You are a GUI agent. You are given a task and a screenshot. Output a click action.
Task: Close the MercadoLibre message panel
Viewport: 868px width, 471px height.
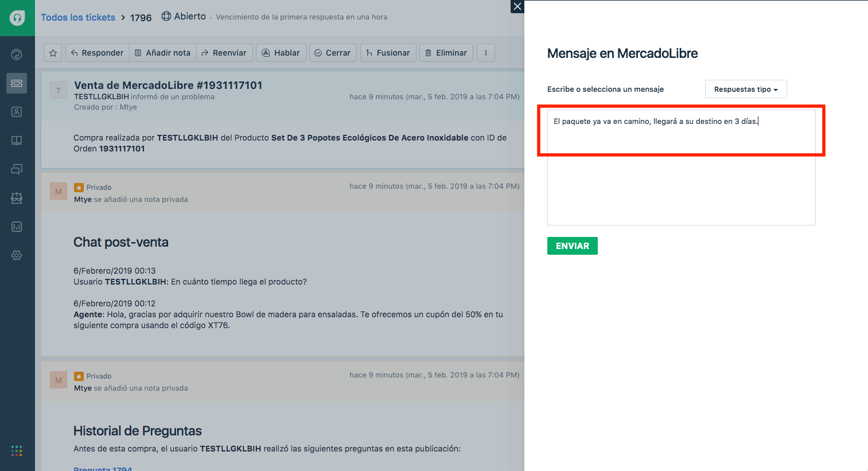[x=517, y=6]
